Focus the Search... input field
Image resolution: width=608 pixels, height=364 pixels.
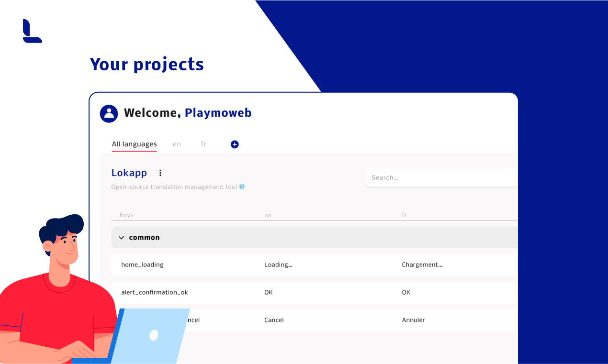point(442,177)
